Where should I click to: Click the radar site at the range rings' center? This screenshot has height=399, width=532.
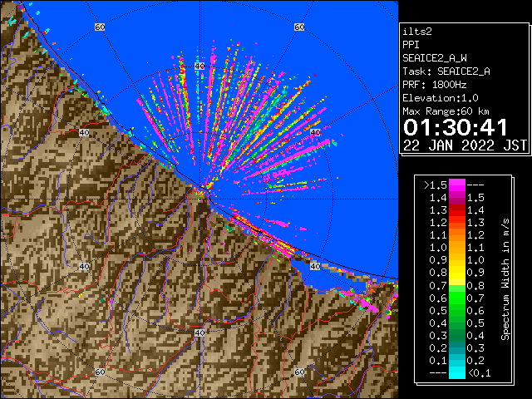click(x=200, y=199)
